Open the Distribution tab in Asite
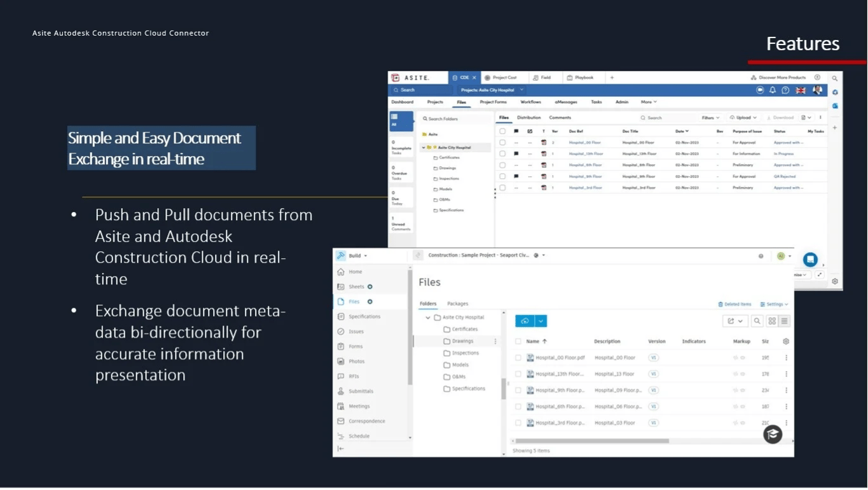The image size is (868, 490). pyautogui.click(x=528, y=118)
